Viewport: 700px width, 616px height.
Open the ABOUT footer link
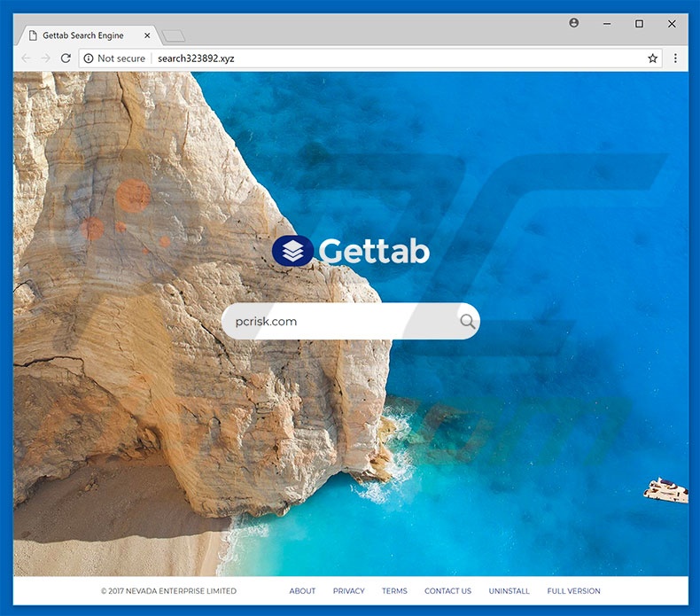[x=302, y=591]
